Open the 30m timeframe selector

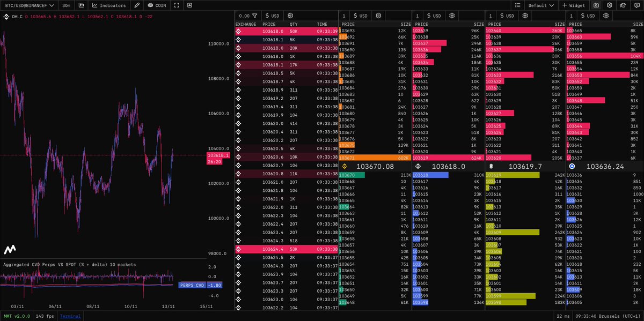(x=67, y=5)
